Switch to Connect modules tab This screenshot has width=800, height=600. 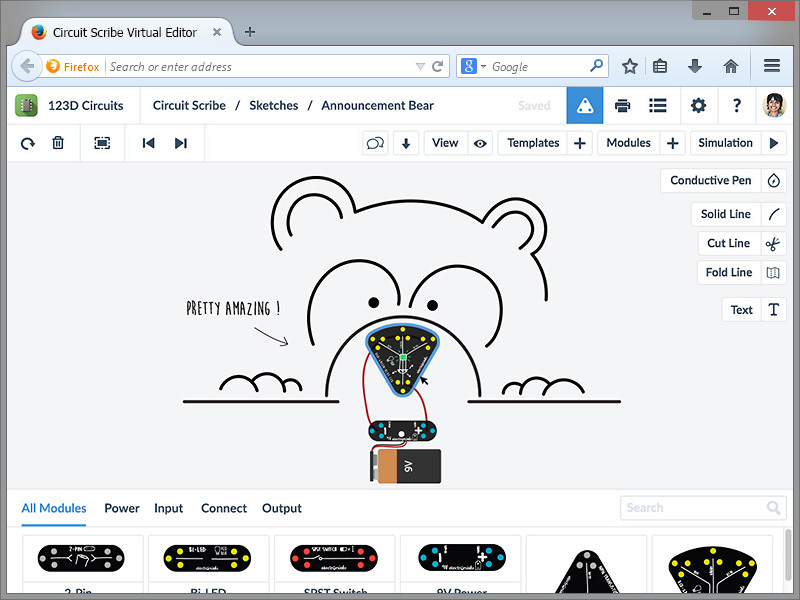point(223,508)
